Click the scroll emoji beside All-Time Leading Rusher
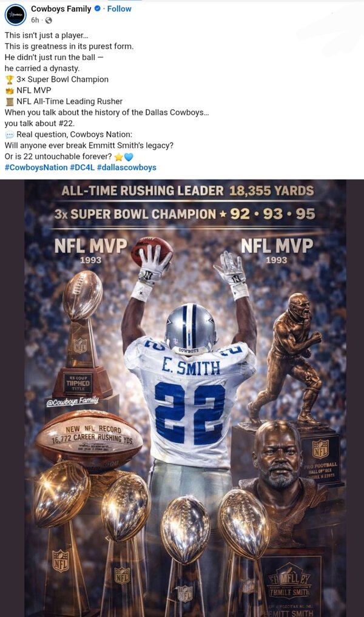The height and width of the screenshot is (617, 364). coord(10,101)
